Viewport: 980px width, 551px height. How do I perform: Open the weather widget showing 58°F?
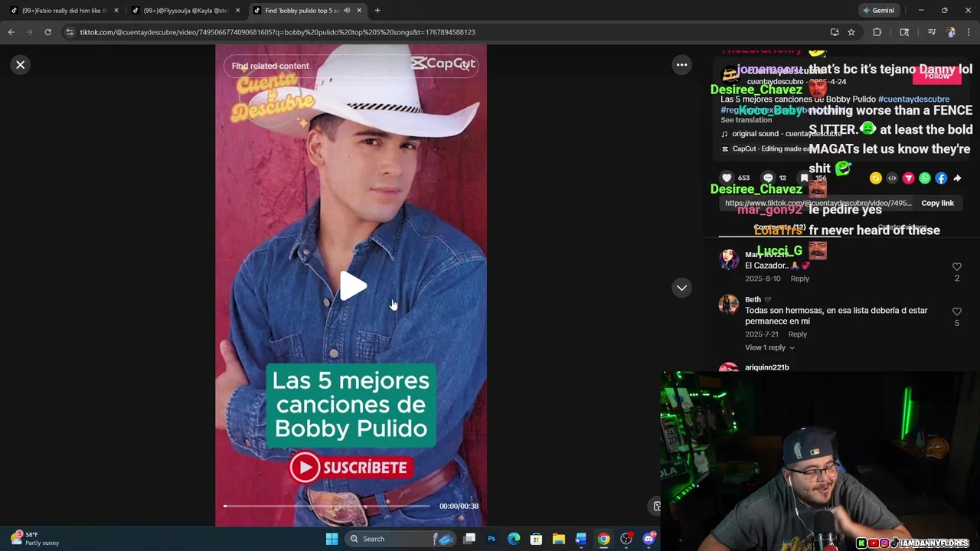(34, 539)
